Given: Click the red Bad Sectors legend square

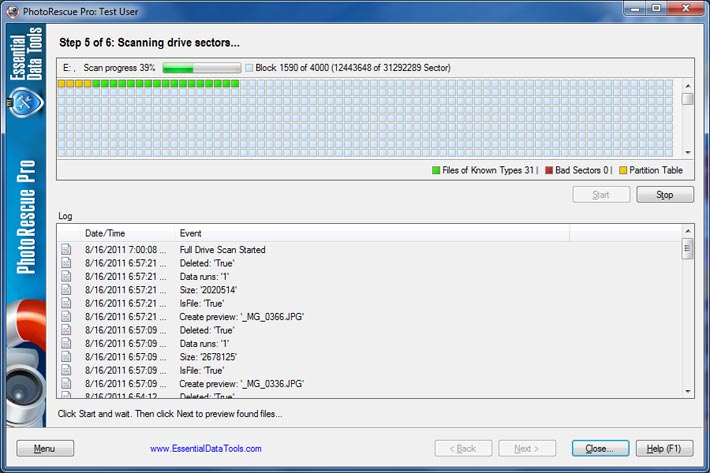Looking at the screenshot, I should click(x=549, y=170).
